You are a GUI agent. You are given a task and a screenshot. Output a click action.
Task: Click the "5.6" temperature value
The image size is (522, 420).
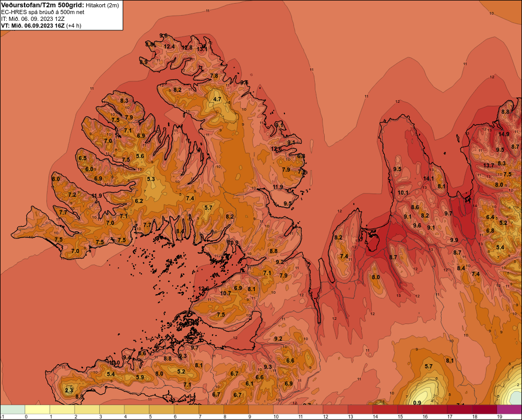coord(140,156)
